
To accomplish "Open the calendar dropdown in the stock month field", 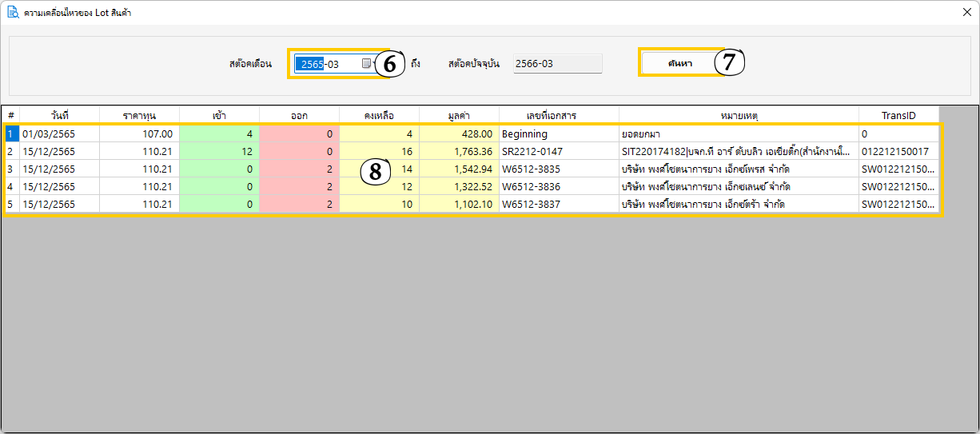I will [366, 64].
